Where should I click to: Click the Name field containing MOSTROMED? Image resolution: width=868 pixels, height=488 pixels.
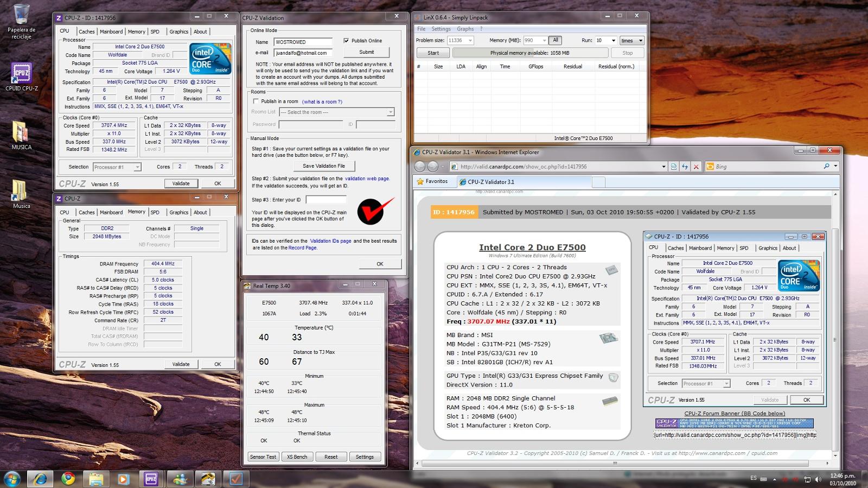(303, 42)
